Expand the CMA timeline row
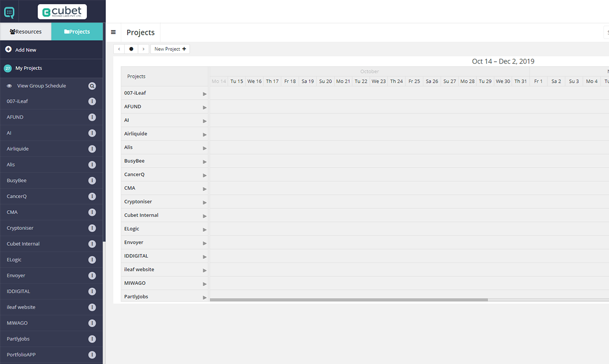This screenshot has width=609, height=364. [205, 189]
